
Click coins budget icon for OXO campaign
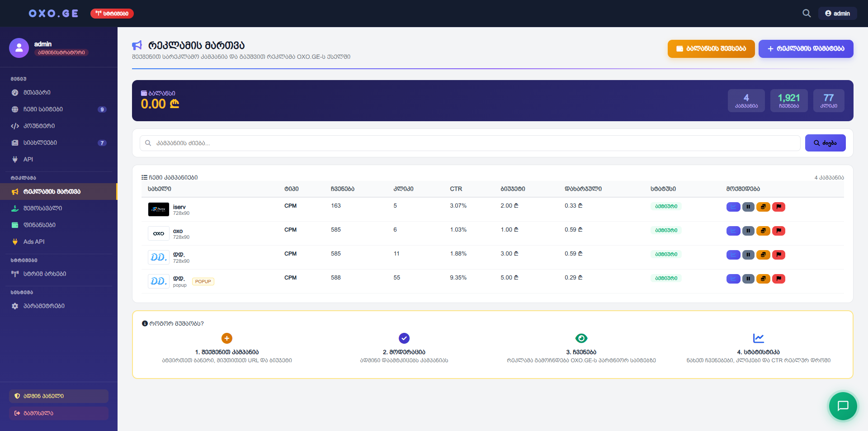[763, 231]
